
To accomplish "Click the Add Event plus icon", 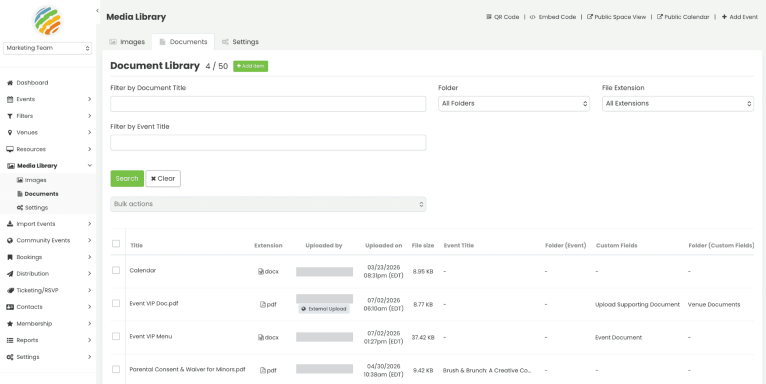I will click(724, 17).
